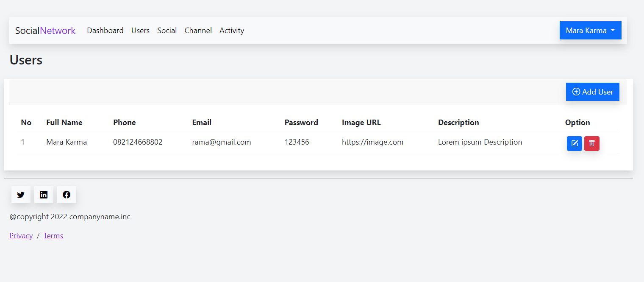Click the SocialNetwork brand logo
Viewport: 644px width, 282px height.
tap(45, 31)
